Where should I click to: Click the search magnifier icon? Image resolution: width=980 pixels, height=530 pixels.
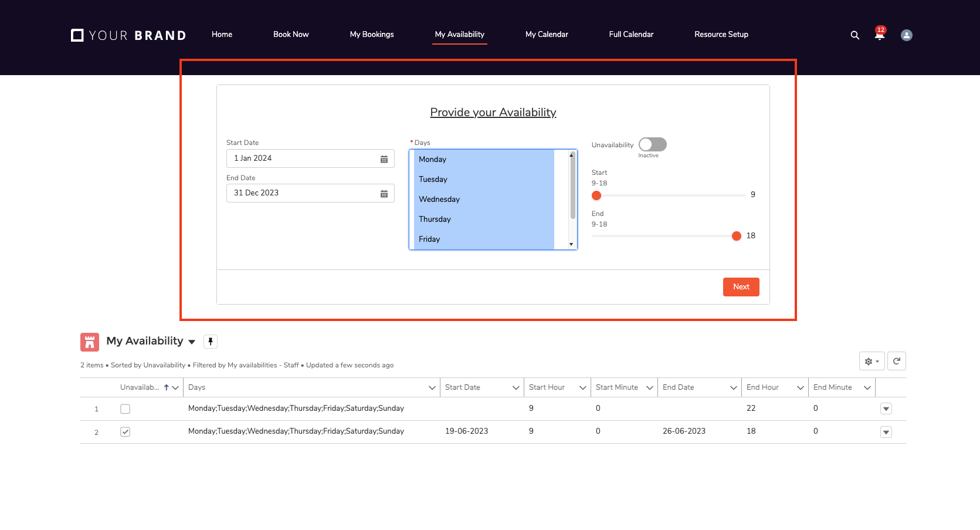click(854, 35)
